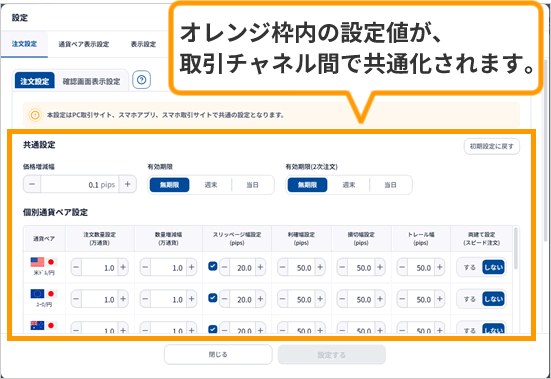551x379 pixels.
Task: Set 両建て設定 to する for EUR/JPY
Action: point(469,299)
